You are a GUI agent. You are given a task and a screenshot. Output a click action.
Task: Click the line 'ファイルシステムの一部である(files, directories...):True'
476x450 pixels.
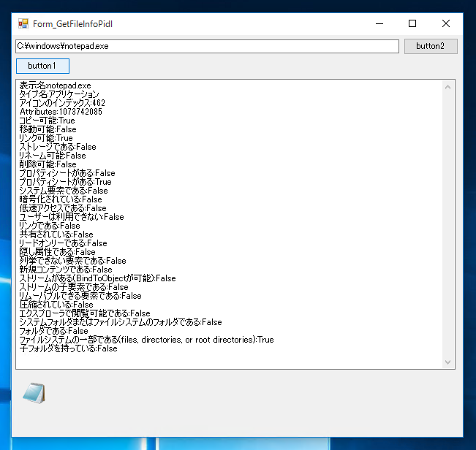coord(147,340)
